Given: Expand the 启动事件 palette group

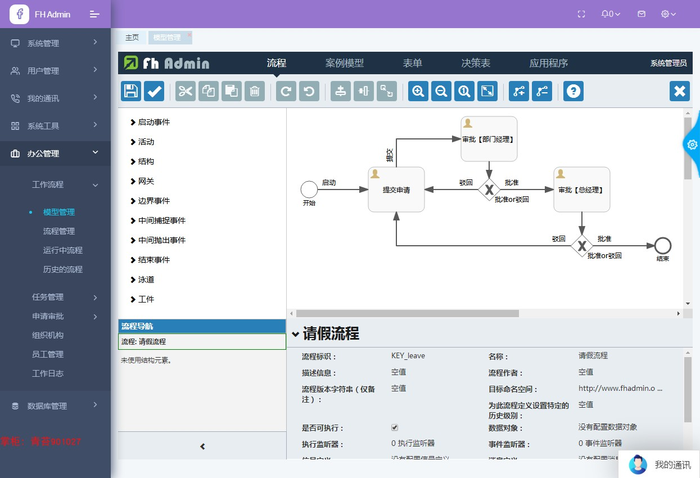Looking at the screenshot, I should pos(150,122).
